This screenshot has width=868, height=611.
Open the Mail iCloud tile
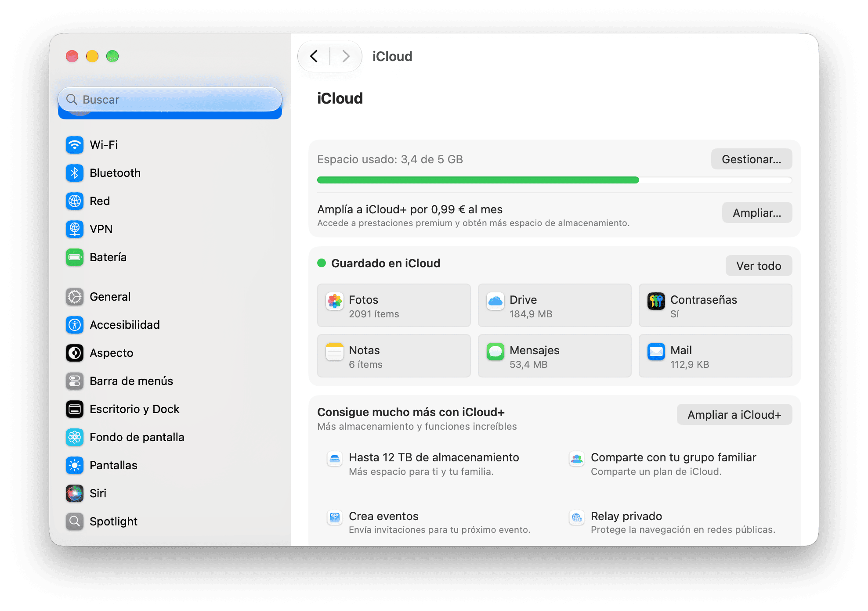(x=716, y=356)
